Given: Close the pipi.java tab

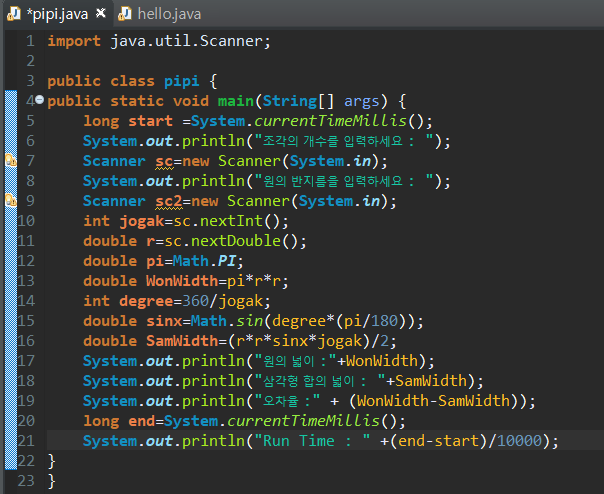Looking at the screenshot, I should 101,13.
